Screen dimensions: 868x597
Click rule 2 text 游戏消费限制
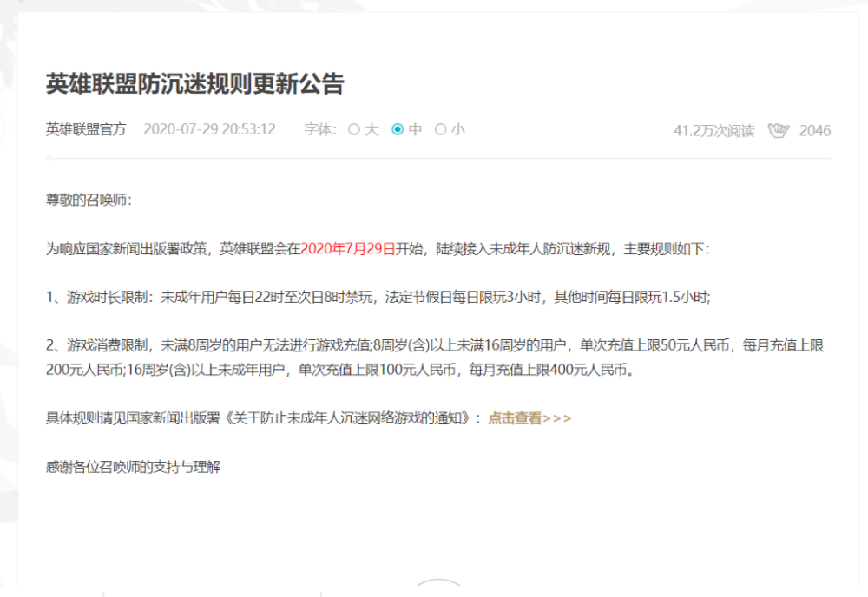(x=107, y=346)
